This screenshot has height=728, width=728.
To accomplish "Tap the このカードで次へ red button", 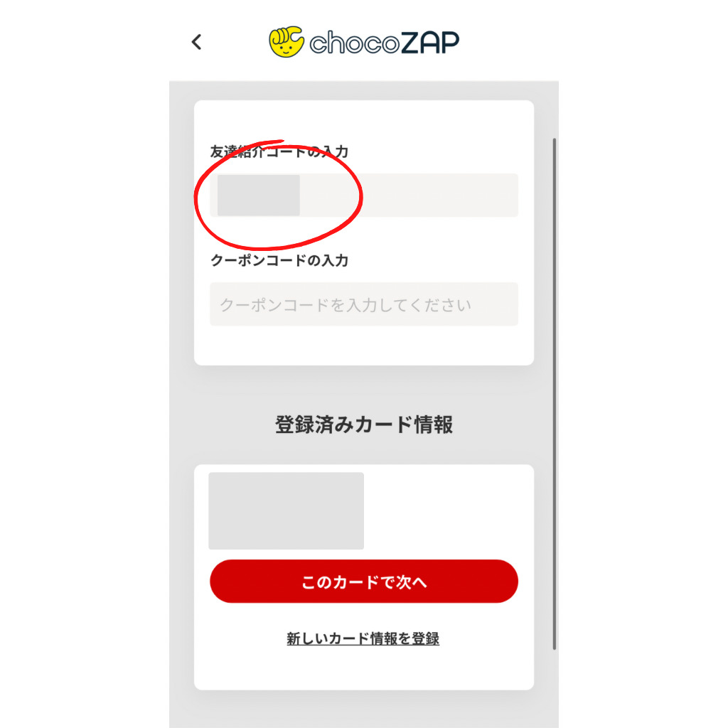I will 364,582.
